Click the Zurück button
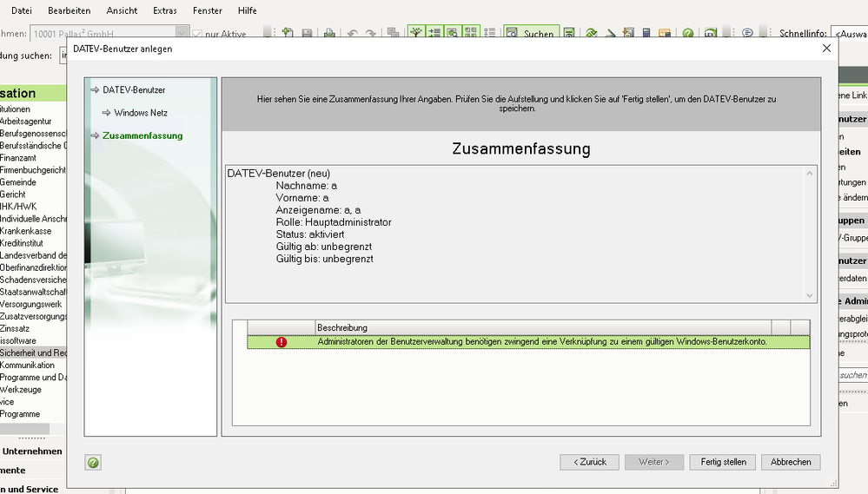The height and width of the screenshot is (494, 868). pyautogui.click(x=589, y=462)
